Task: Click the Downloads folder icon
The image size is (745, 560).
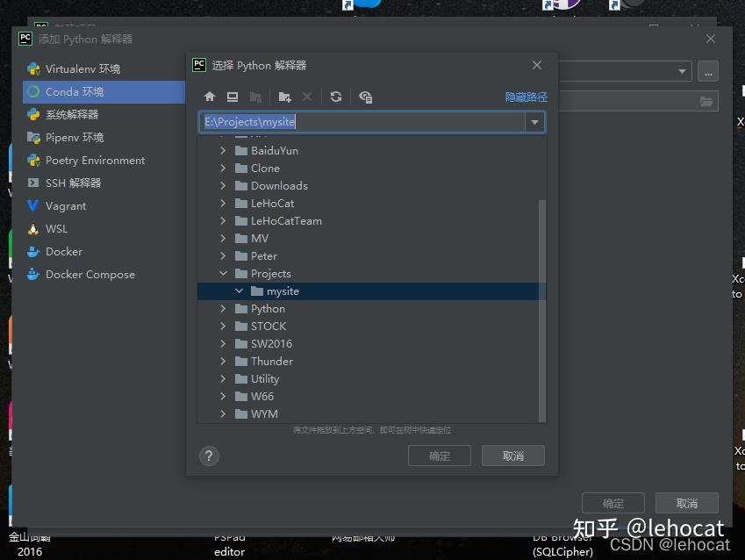Action: point(241,185)
